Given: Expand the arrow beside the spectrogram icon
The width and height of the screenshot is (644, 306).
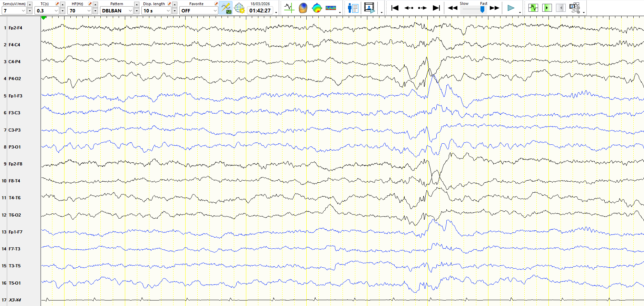Looking at the screenshot, I should (340, 12).
